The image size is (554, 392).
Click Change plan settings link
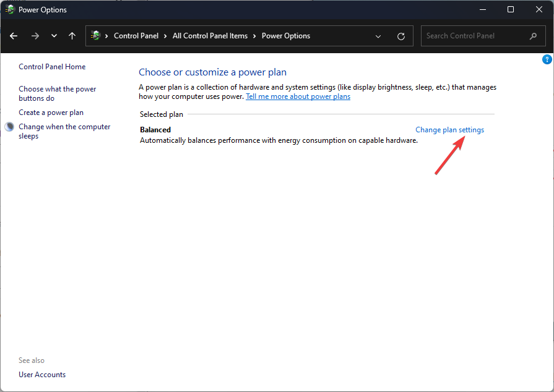click(449, 130)
